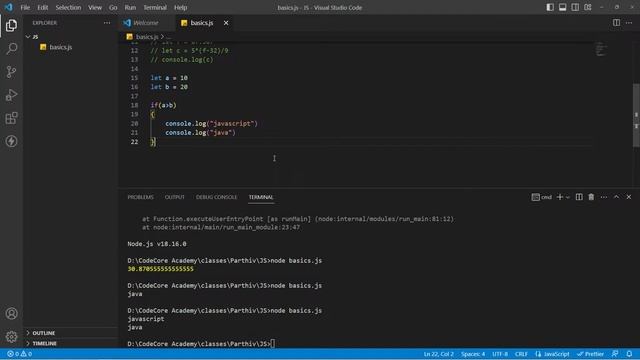640x360 pixels.
Task: Switch to the Debug Console tab
Action: coord(216,197)
